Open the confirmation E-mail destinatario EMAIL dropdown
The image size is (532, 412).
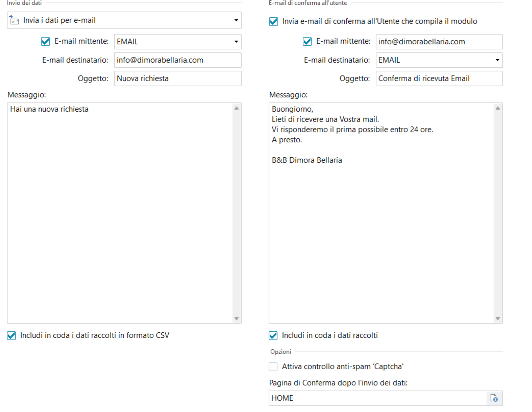[x=439, y=60]
